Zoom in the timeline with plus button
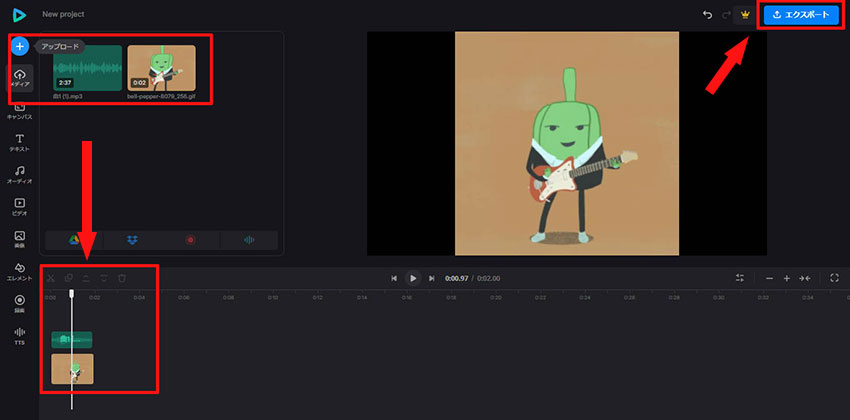850x420 pixels. pyautogui.click(x=787, y=278)
